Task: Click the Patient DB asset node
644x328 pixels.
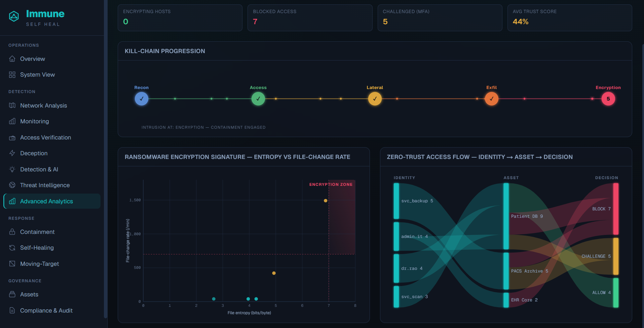Action: 506,216
